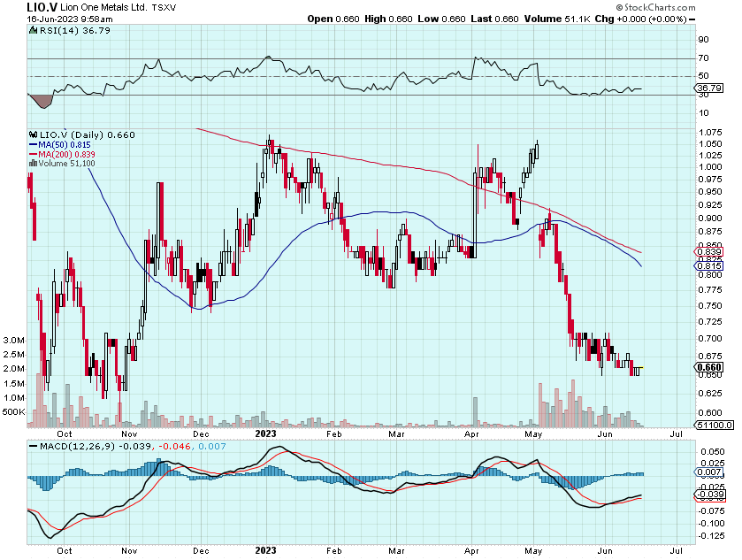Click the candlestick icon beside LIO.V (Daily)
Viewport: 742px width, 560px height.
[x=33, y=134]
